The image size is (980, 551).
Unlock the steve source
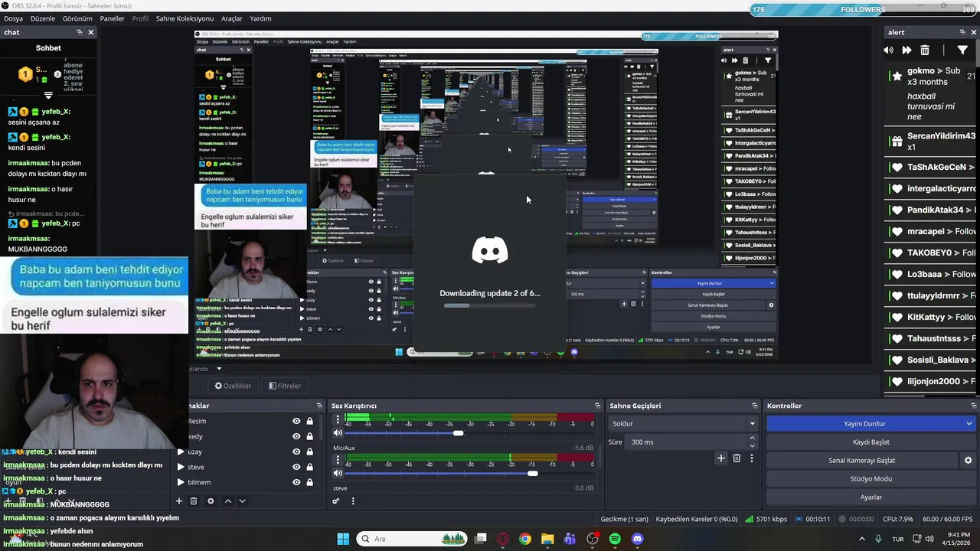tap(310, 467)
